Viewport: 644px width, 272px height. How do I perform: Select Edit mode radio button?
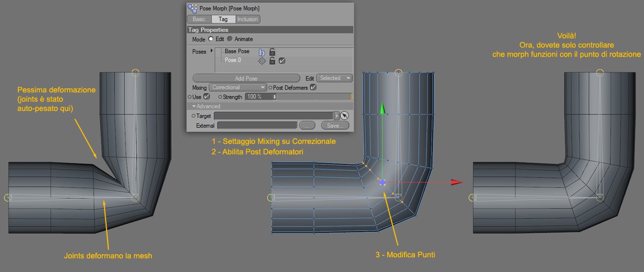click(211, 39)
